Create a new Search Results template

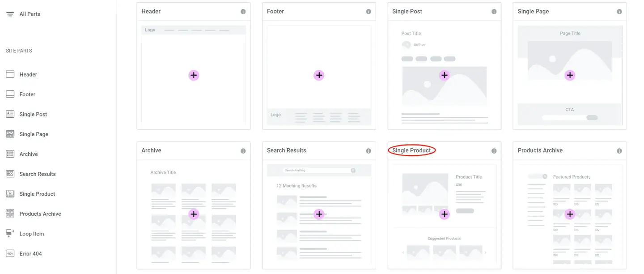tap(319, 214)
